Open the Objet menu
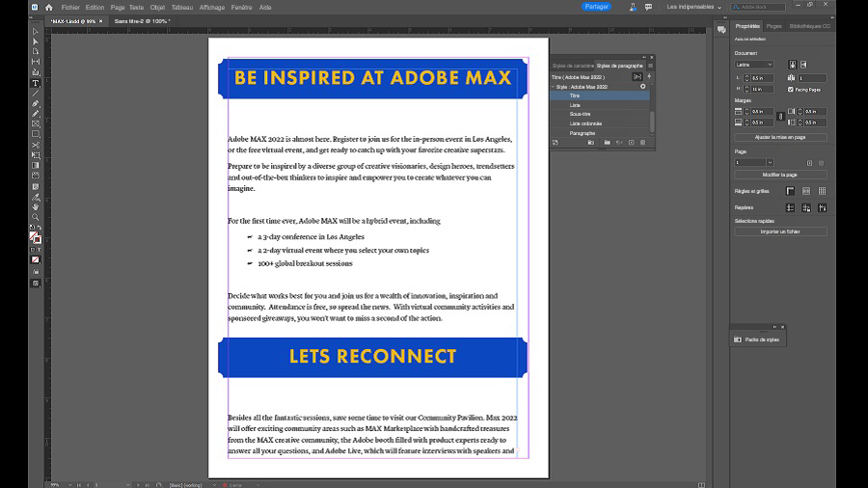This screenshot has width=868, height=488. [x=157, y=7]
